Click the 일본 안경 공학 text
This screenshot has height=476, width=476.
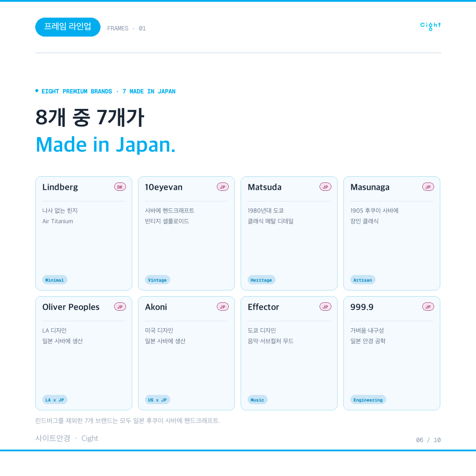point(368,341)
